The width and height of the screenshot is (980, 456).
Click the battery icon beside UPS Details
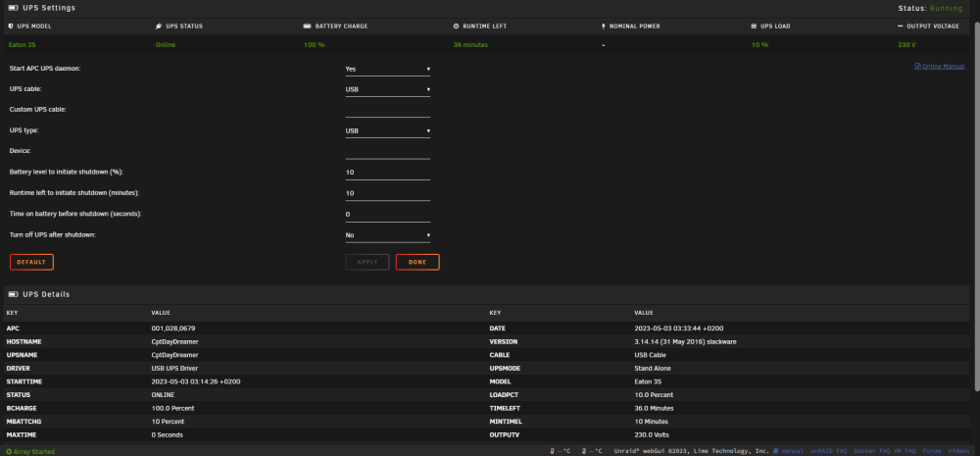click(13, 294)
